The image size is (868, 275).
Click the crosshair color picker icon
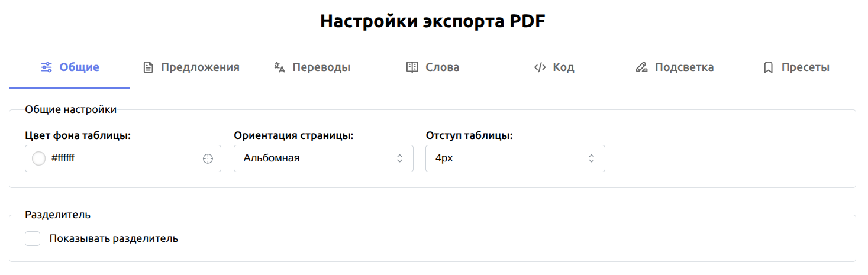(x=208, y=158)
